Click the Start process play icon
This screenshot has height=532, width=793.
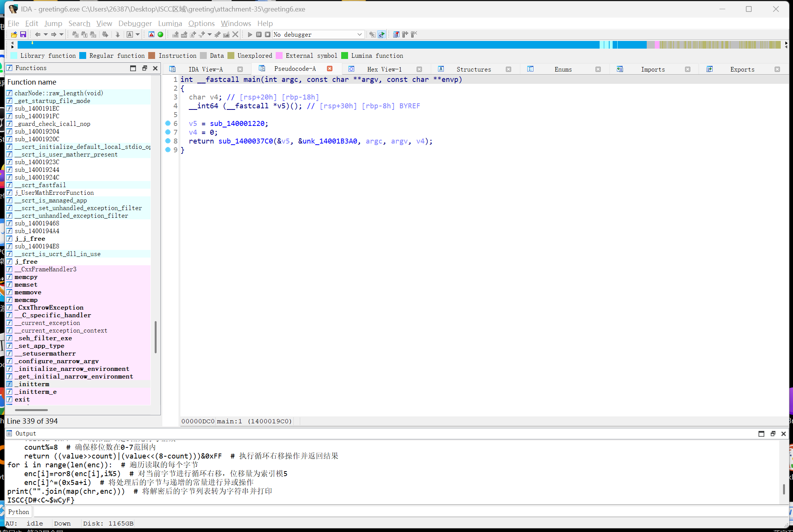click(250, 34)
